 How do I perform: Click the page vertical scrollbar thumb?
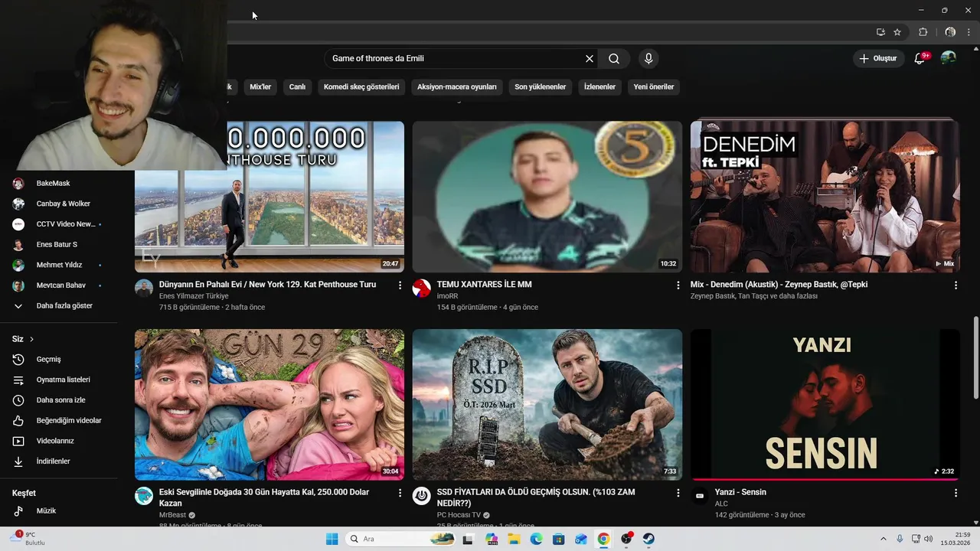pos(975,356)
